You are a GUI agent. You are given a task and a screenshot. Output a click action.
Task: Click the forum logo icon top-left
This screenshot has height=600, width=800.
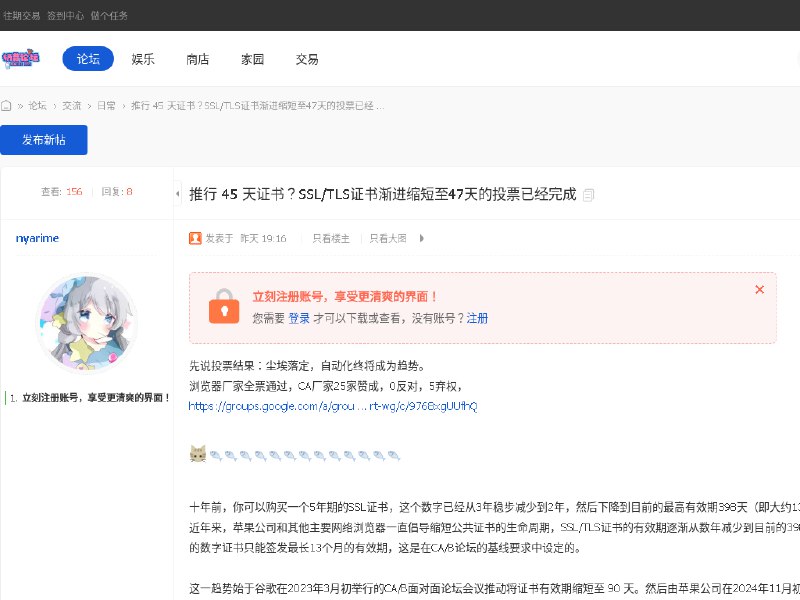(22, 58)
